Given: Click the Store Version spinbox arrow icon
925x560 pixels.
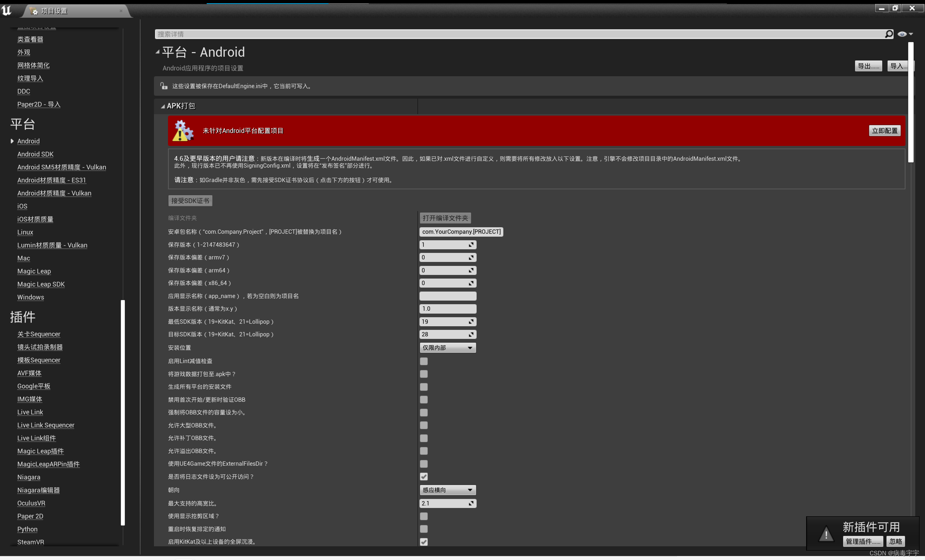Looking at the screenshot, I should (x=471, y=245).
